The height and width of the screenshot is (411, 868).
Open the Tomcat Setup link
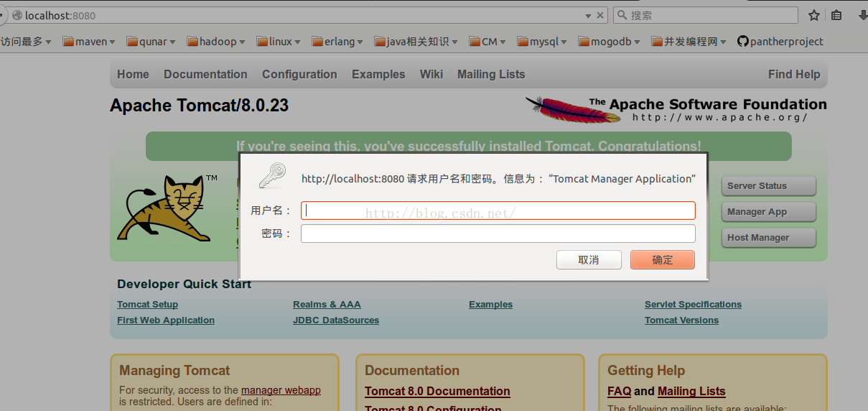point(147,305)
